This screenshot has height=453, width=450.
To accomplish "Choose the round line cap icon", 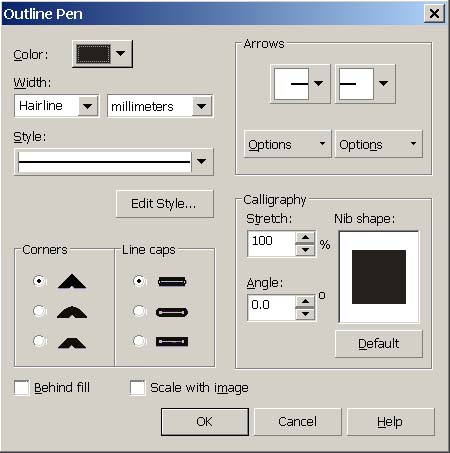I will [172, 312].
